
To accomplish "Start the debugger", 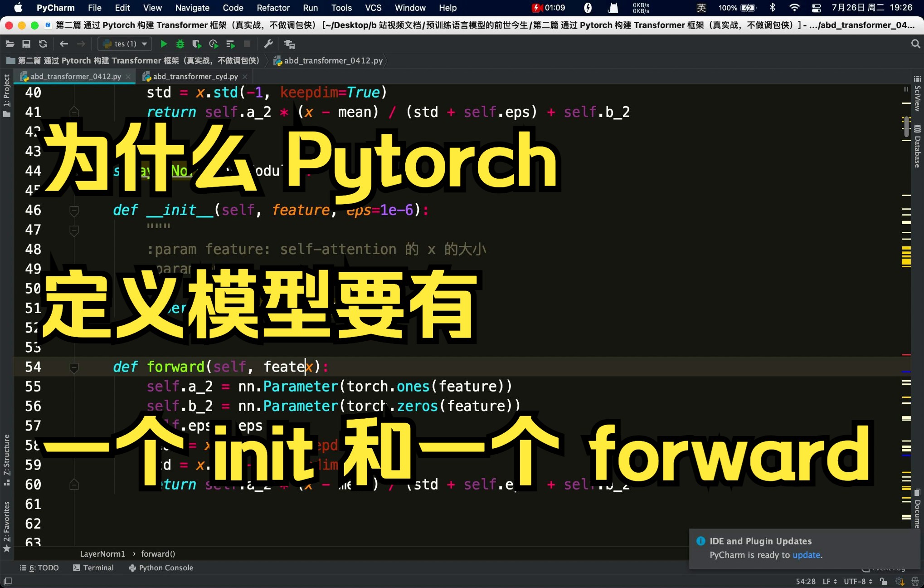I will pyautogui.click(x=180, y=44).
